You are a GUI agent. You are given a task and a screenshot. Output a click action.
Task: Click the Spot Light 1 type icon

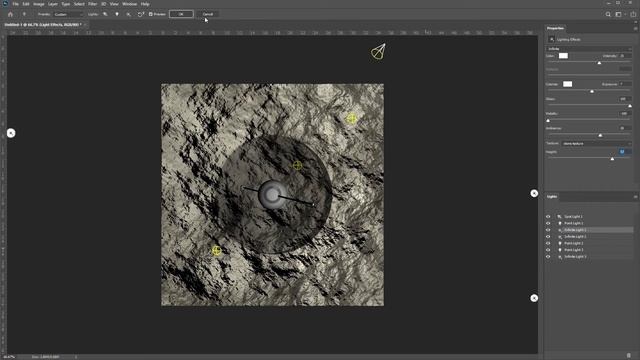[560, 217]
